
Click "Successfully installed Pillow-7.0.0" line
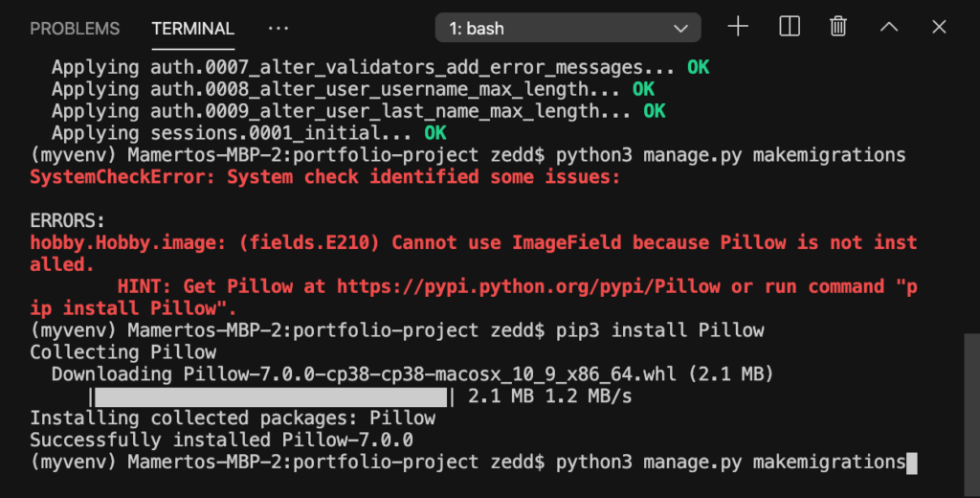221,440
